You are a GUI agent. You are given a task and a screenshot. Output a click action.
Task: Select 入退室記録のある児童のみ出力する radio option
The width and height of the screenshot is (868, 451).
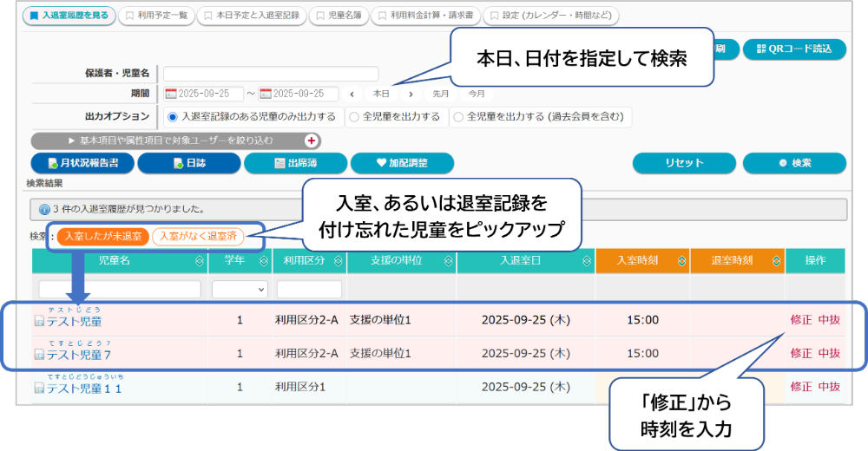(173, 116)
